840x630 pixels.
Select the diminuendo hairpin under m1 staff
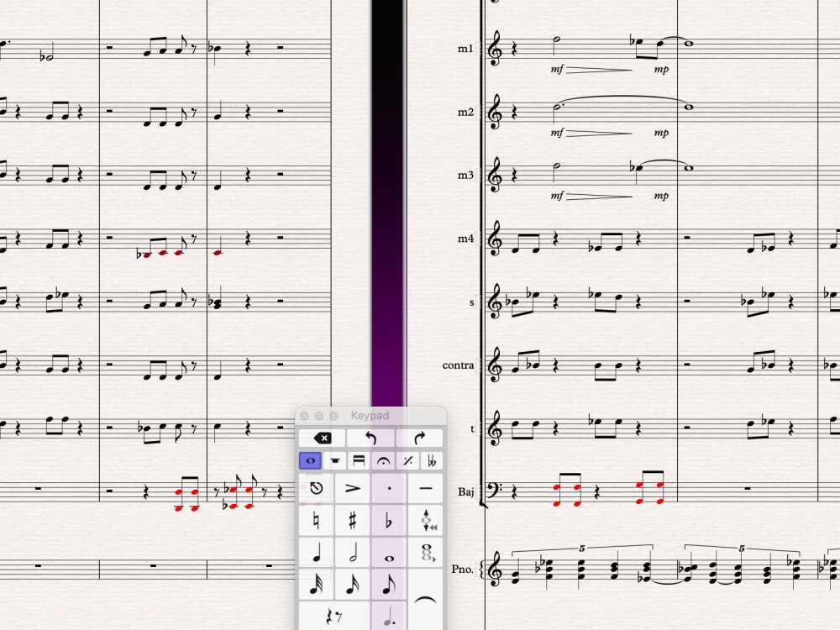point(599,70)
